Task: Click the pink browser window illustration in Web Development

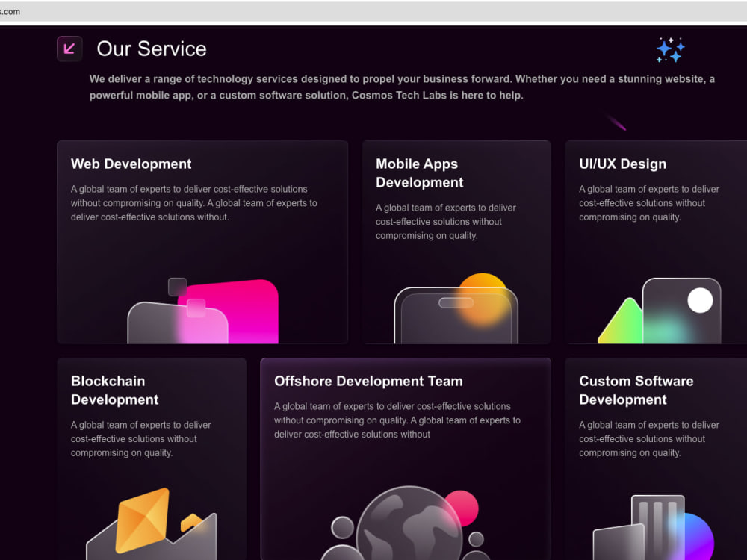Action: [203, 311]
